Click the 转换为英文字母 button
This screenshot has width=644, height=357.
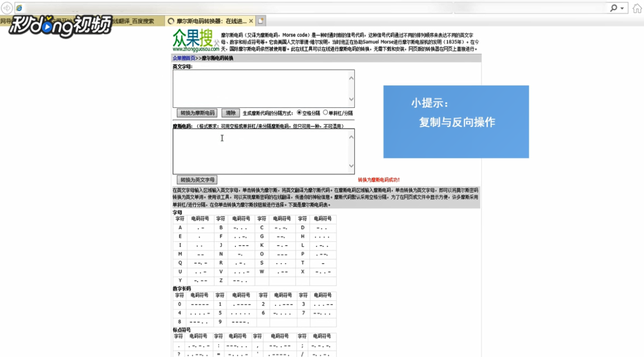(x=197, y=180)
